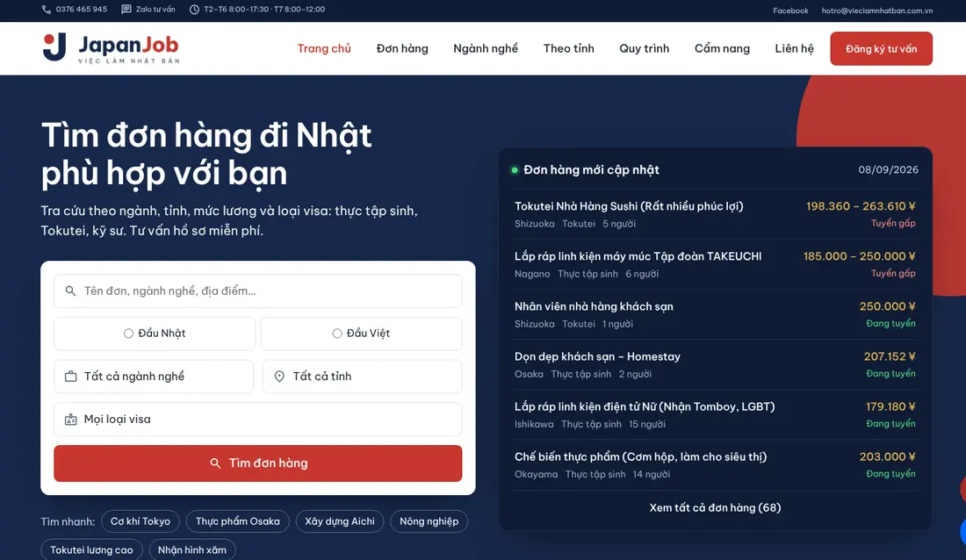Screen dimensions: 966x560
Task: Click the Tìm đơn hàng search button
Action: (257, 463)
